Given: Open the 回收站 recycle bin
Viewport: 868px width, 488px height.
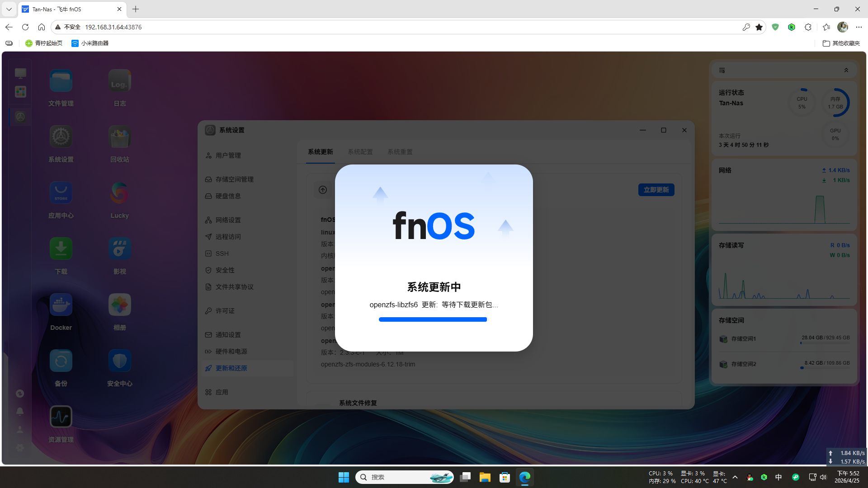Looking at the screenshot, I should 119,137.
